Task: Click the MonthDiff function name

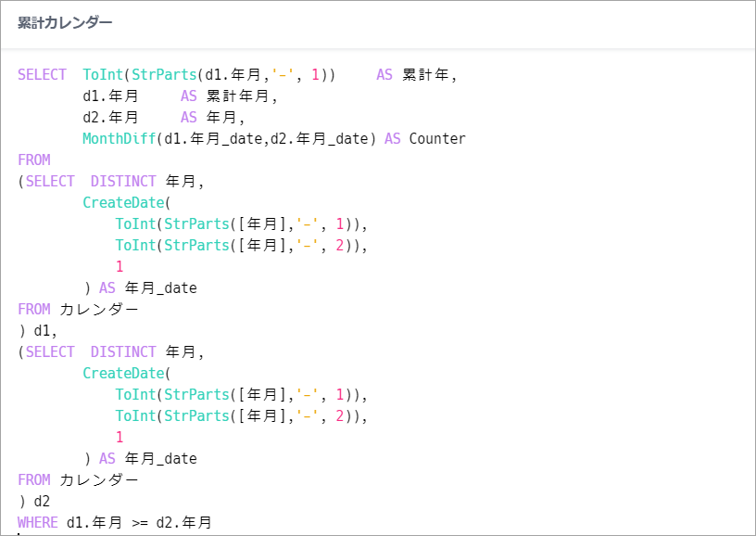Action: [120, 139]
